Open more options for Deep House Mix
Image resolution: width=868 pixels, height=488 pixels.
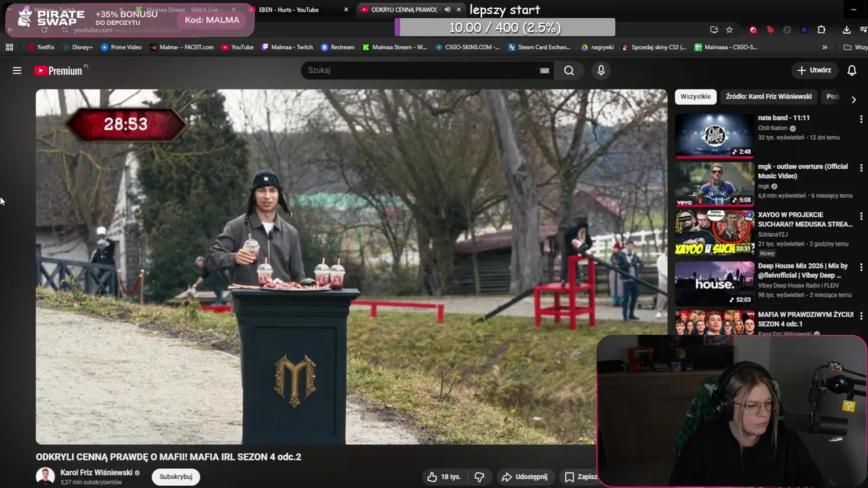861,267
